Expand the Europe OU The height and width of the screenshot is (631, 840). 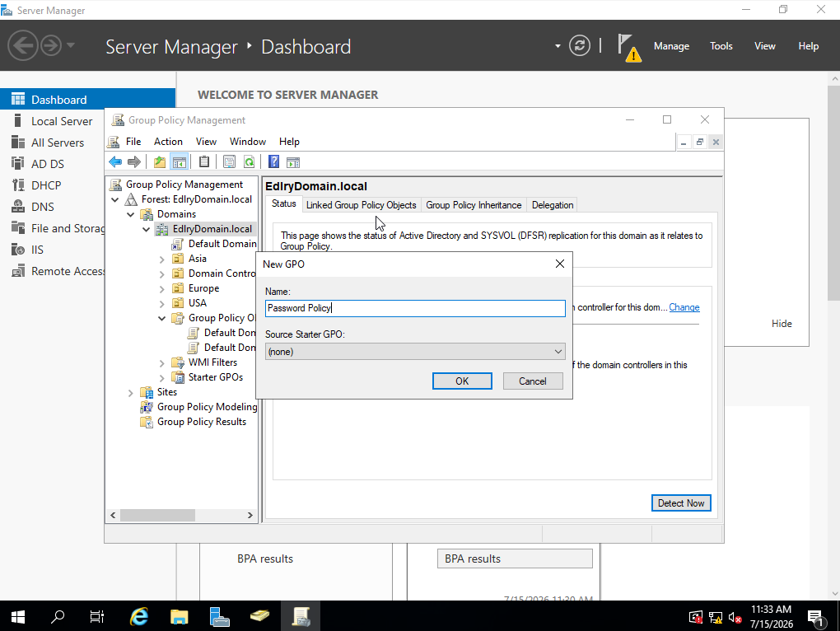[161, 288]
